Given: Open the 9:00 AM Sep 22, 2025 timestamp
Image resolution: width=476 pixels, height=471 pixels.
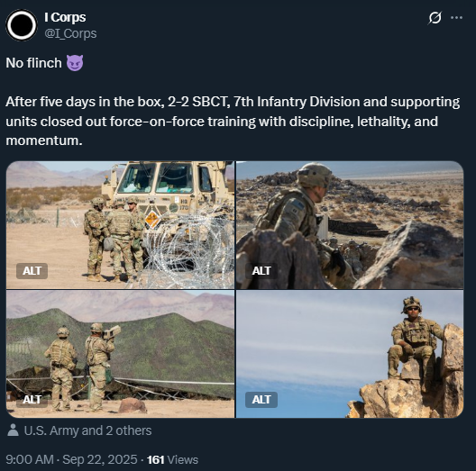Looking at the screenshot, I should (x=71, y=459).
